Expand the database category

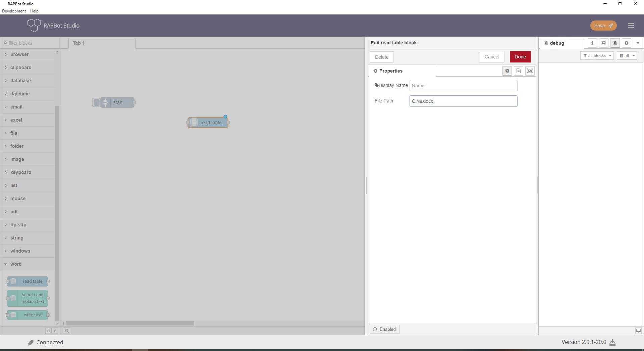click(27, 81)
